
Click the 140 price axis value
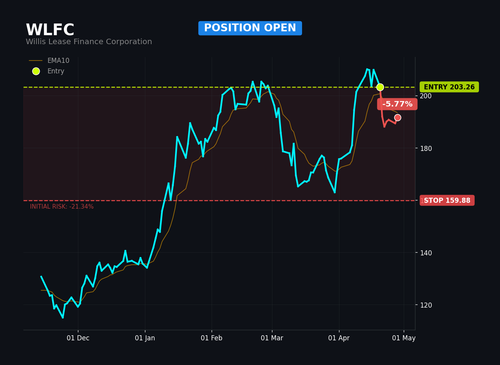[426, 253]
